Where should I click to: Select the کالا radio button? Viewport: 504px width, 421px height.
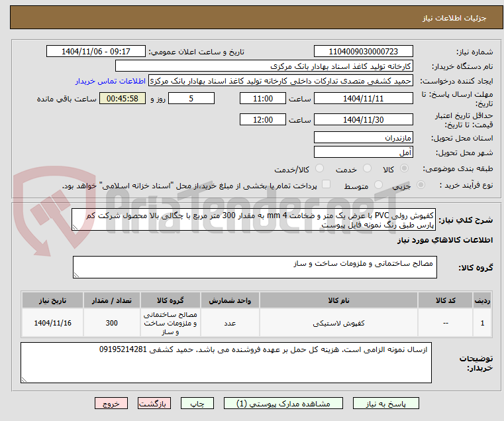(405, 168)
